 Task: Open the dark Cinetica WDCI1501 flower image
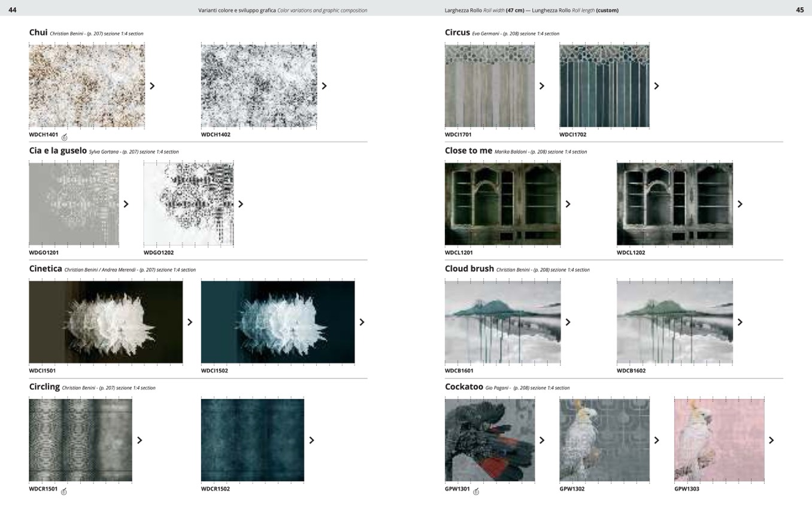(105, 322)
